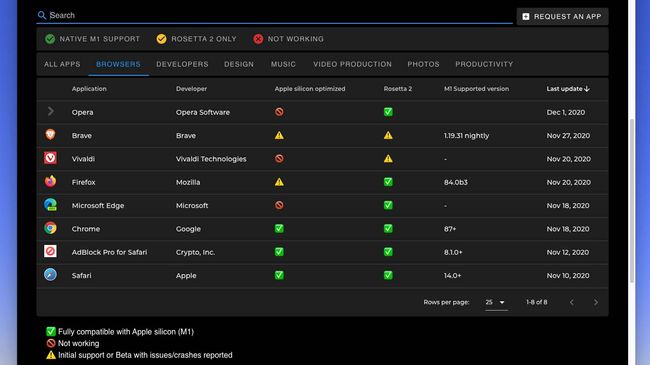Click the 1-8 of 8 pagination text

click(x=537, y=302)
